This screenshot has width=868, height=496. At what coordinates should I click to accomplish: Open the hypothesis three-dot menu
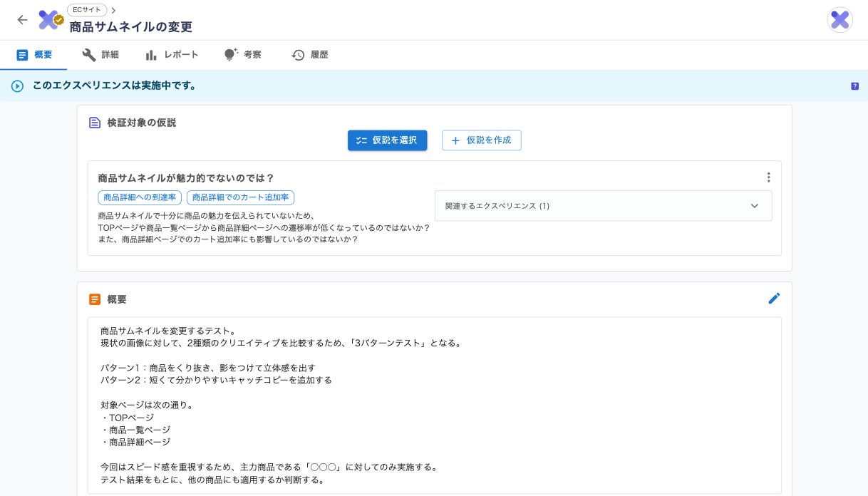coord(768,177)
